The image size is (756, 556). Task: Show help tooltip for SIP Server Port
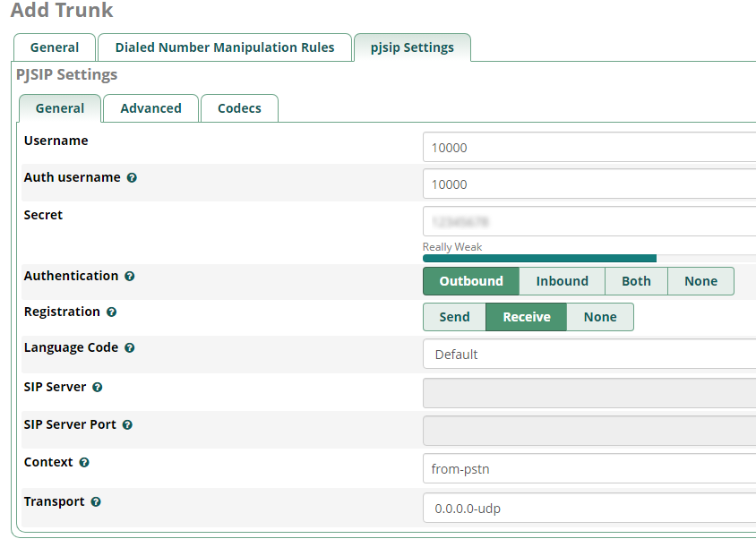127,425
